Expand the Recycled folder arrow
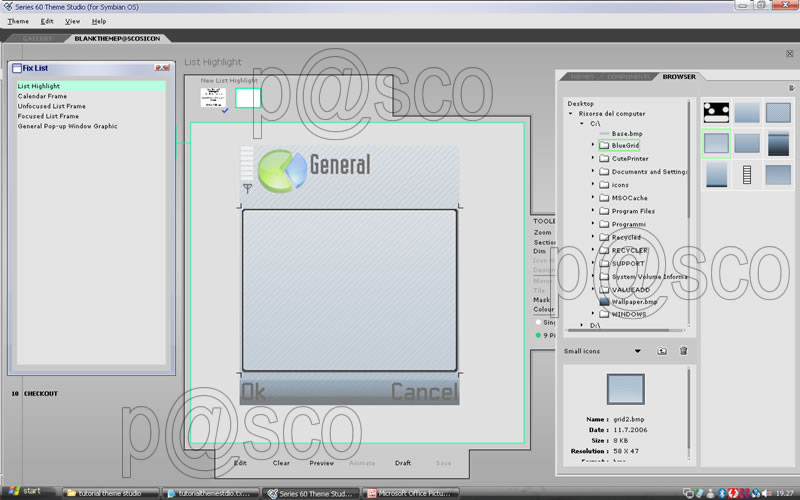 click(x=593, y=237)
